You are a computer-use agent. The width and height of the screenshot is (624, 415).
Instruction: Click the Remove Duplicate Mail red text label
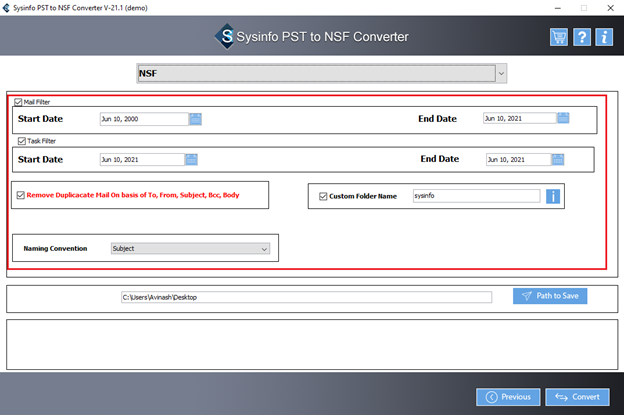click(x=133, y=195)
